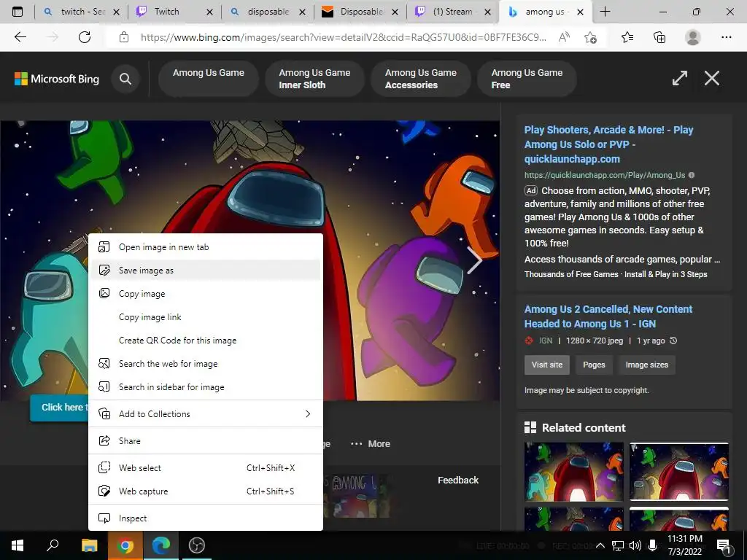Choose Open image in new tab

206,247
